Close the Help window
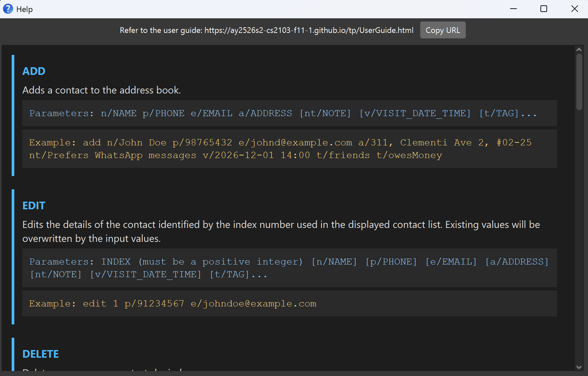 [574, 9]
